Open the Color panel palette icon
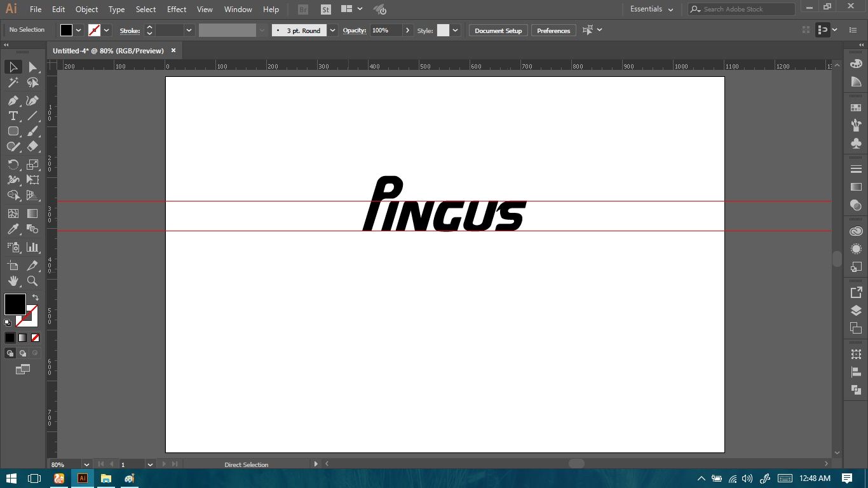Screen dimensions: 868x488 point(856,64)
